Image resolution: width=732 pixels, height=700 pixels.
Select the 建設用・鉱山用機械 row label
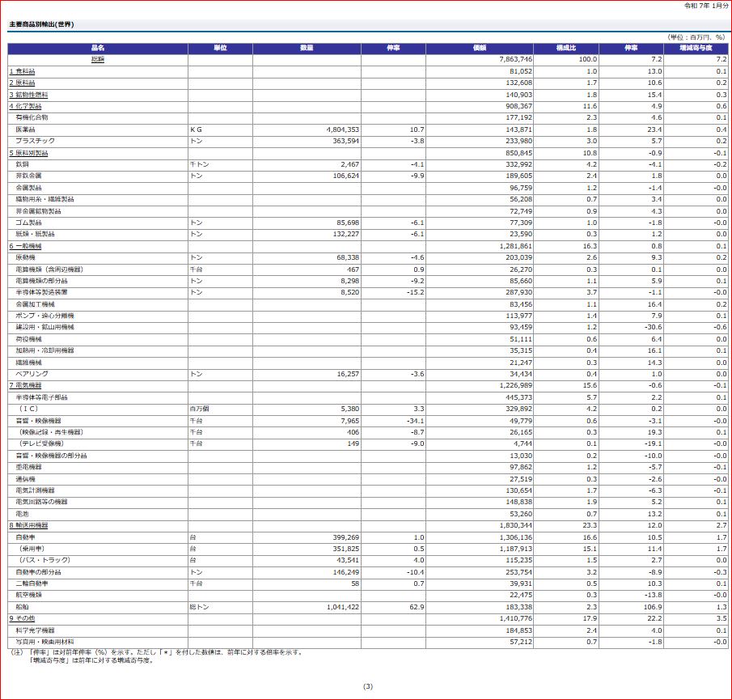(44, 327)
